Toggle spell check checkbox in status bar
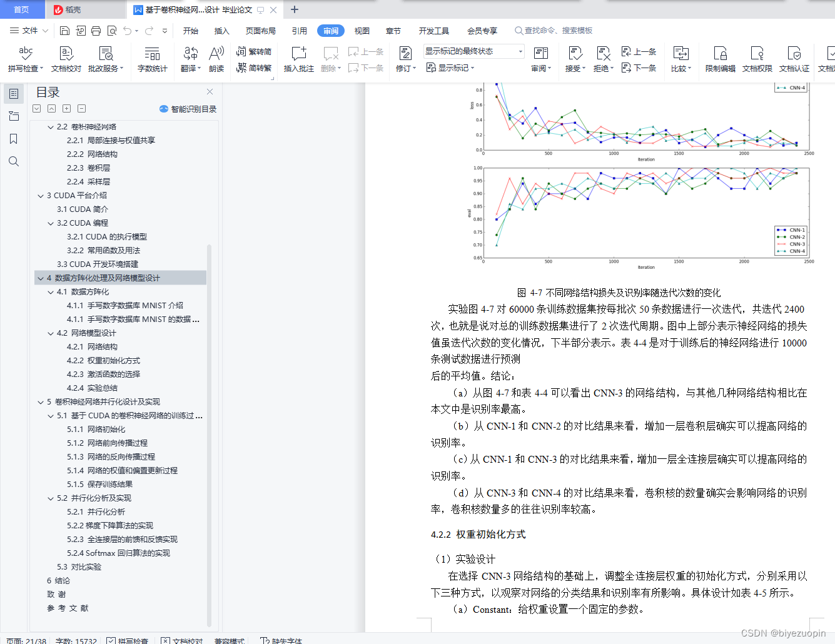Image resolution: width=835 pixels, height=644 pixels. pos(111,640)
